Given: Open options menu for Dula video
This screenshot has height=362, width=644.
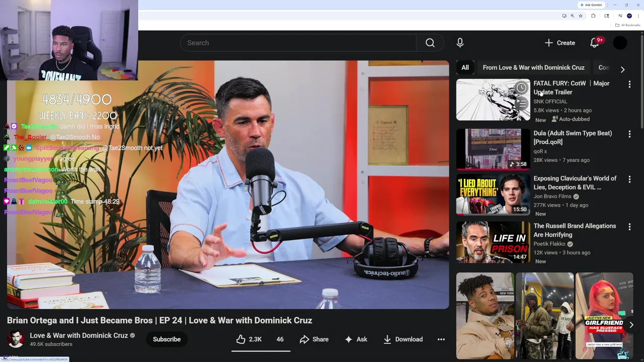Looking at the screenshot, I should pyautogui.click(x=629, y=134).
